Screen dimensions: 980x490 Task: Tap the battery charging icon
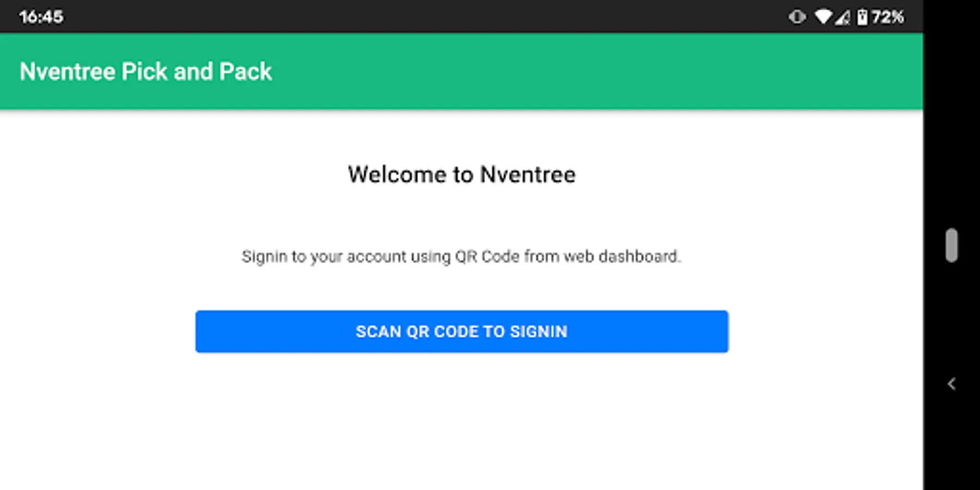click(x=862, y=17)
